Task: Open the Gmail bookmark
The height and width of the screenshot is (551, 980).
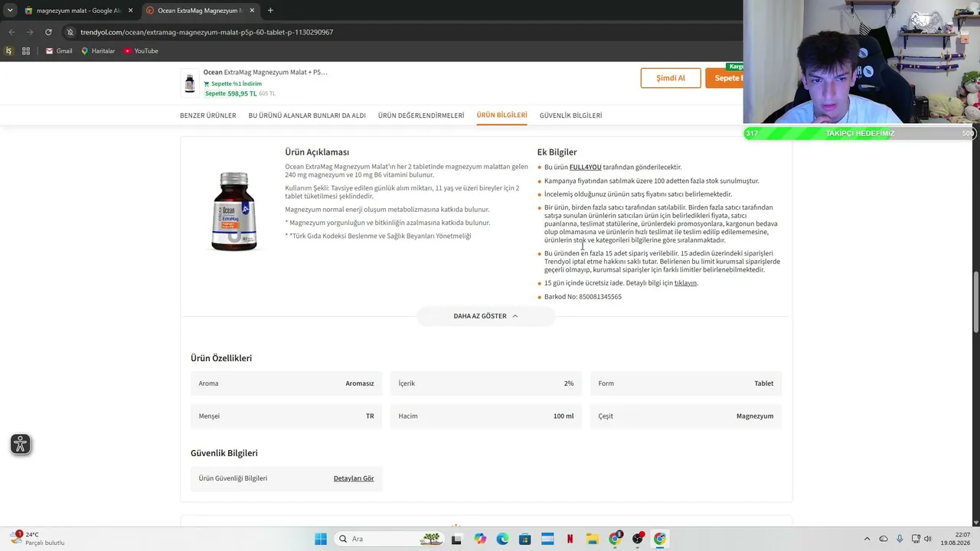Action: pyautogui.click(x=59, y=51)
